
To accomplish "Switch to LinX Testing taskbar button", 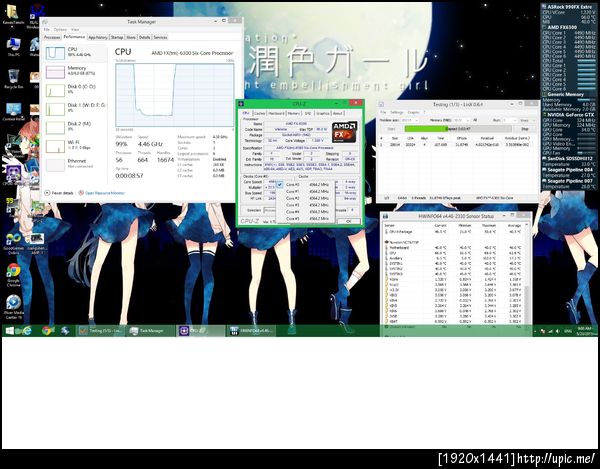I will (101, 331).
